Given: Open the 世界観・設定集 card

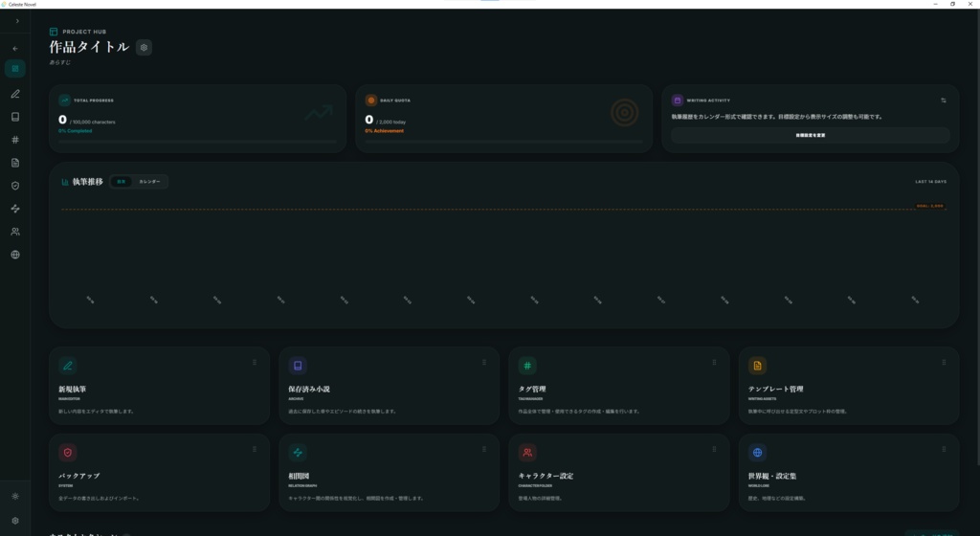Looking at the screenshot, I should pos(849,473).
